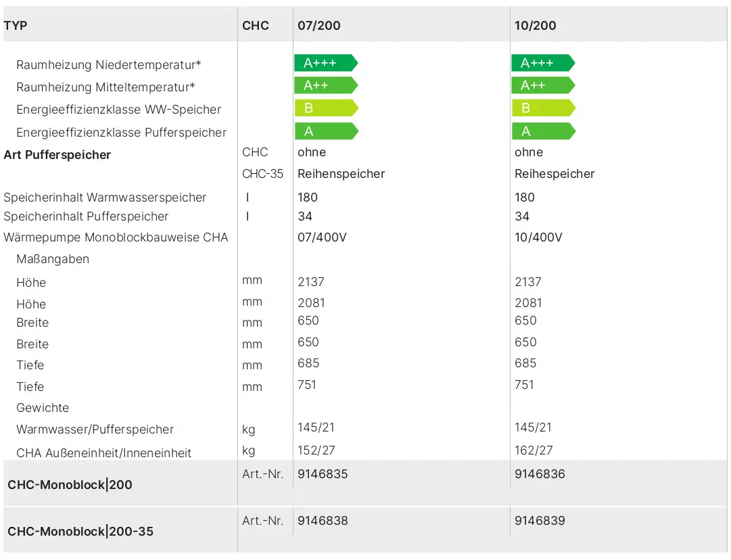The height and width of the screenshot is (560, 731).
Task: Click the A++ energy label under 10/200
Action: pos(543,85)
